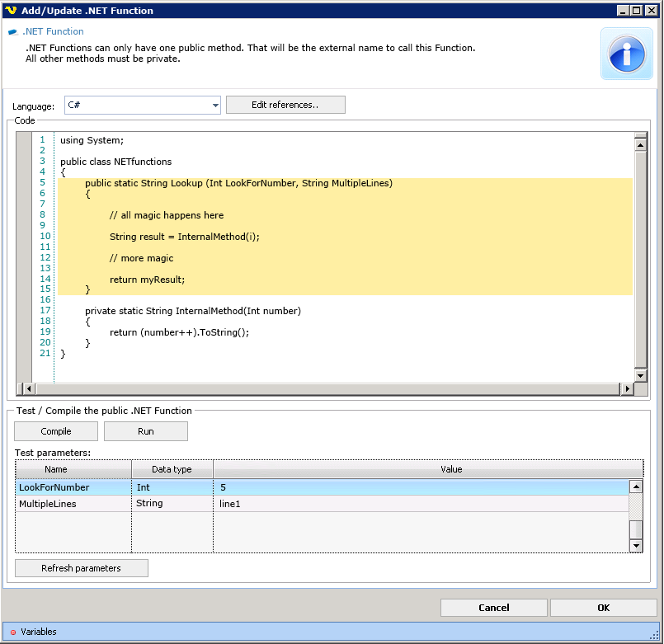This screenshot has width=664, height=644.
Task: Click Refresh parameters button
Action: coord(81,568)
